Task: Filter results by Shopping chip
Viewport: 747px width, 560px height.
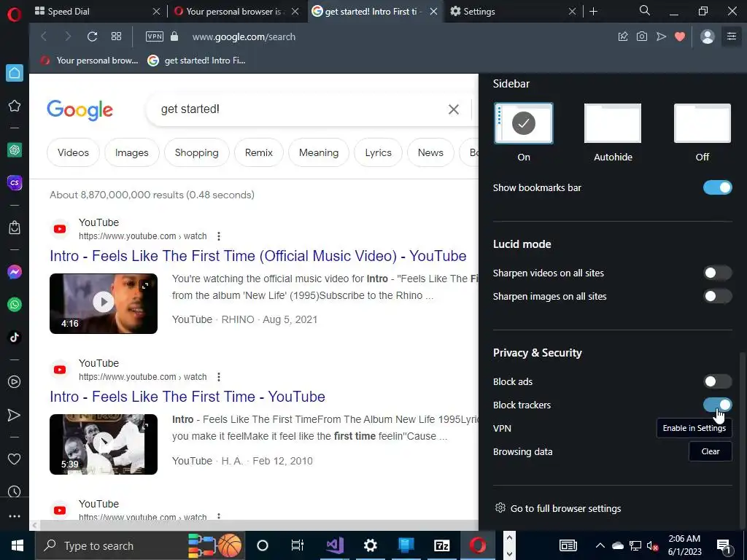Action: 196,152
